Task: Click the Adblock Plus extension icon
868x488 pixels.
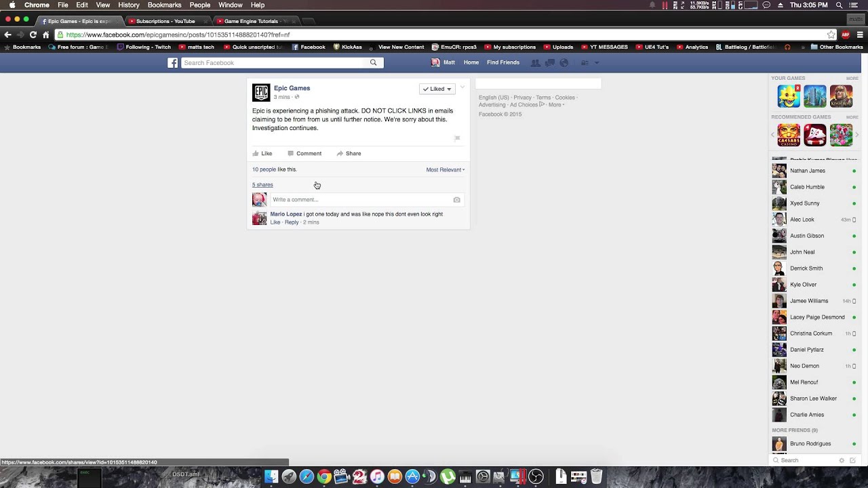Action: (846, 35)
